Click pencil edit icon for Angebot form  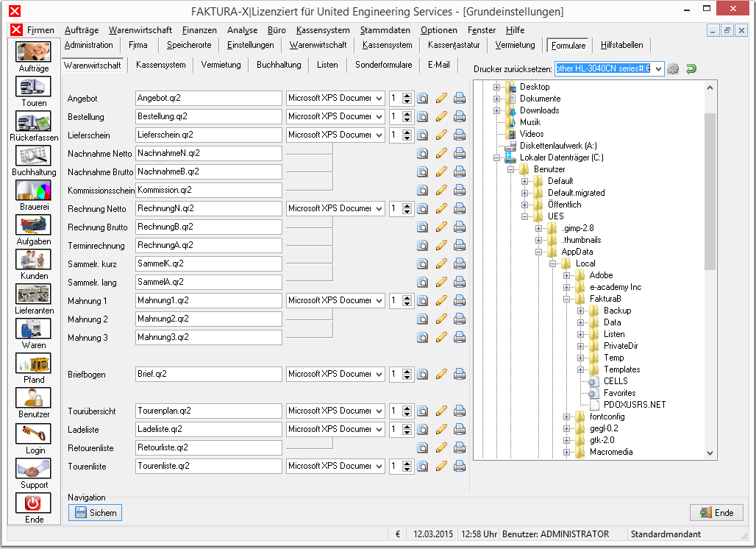441,99
